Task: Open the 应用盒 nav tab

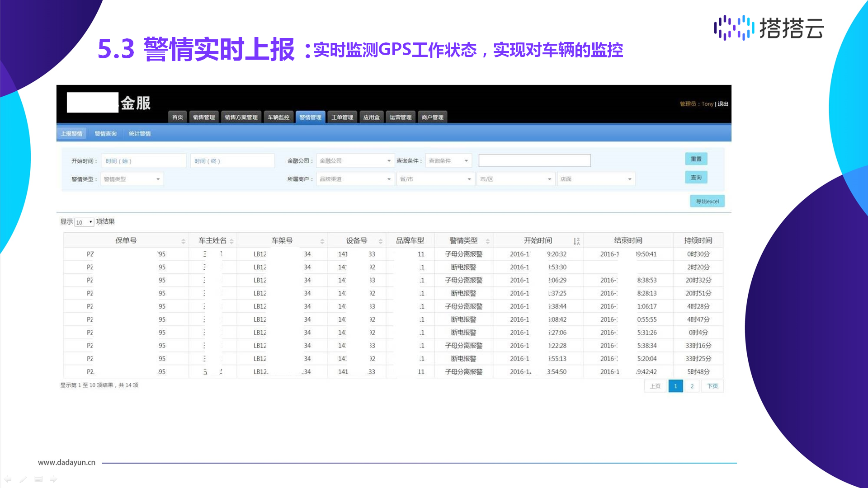Action: pos(371,117)
